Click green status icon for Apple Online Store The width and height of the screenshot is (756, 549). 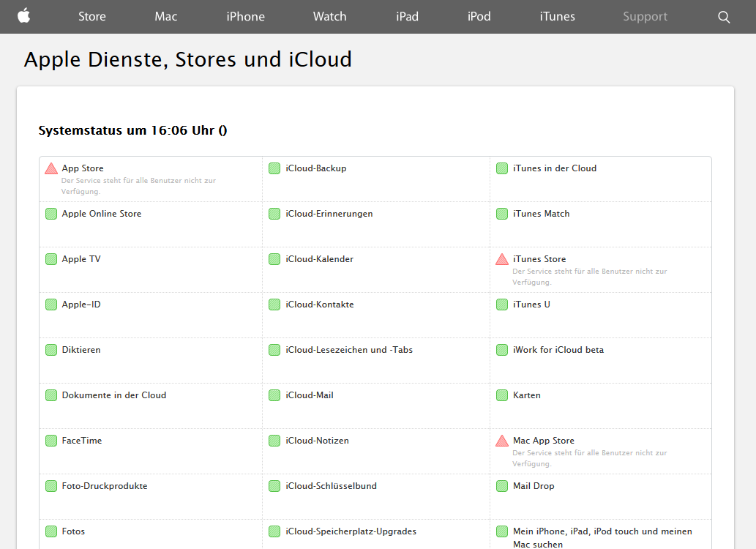click(51, 214)
